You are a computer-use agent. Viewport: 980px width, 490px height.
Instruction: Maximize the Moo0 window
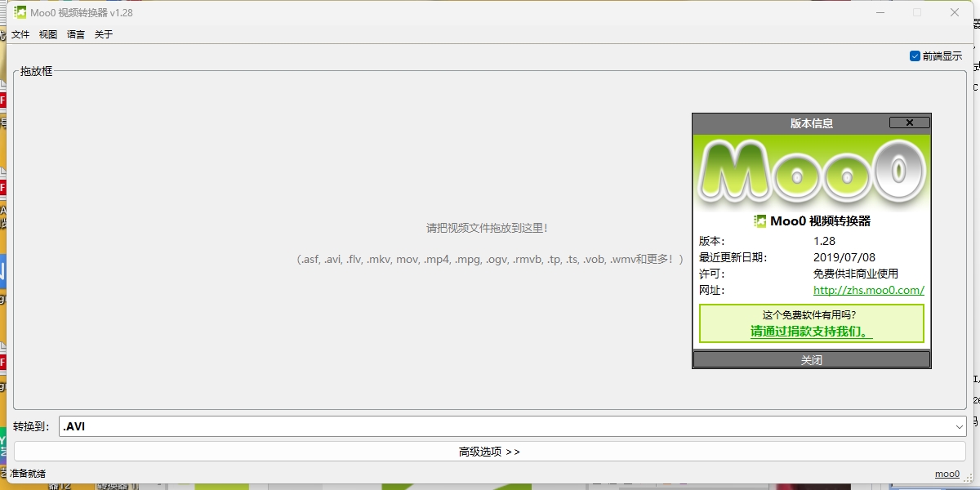[917, 12]
